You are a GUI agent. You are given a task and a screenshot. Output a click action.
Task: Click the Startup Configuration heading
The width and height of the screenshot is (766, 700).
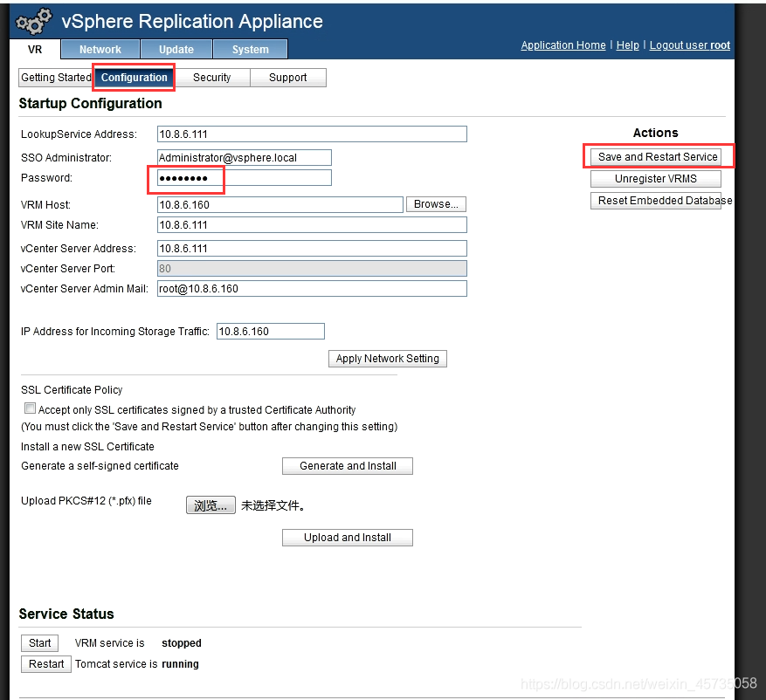click(x=90, y=104)
